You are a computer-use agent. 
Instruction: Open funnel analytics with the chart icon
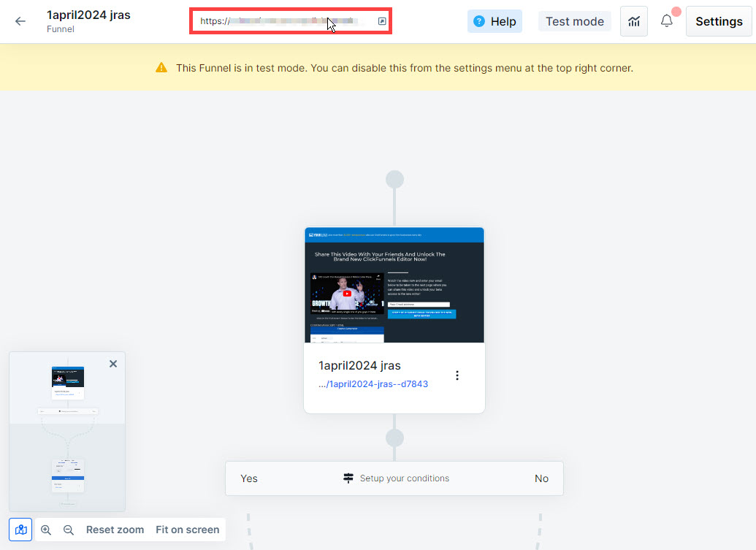click(x=633, y=21)
